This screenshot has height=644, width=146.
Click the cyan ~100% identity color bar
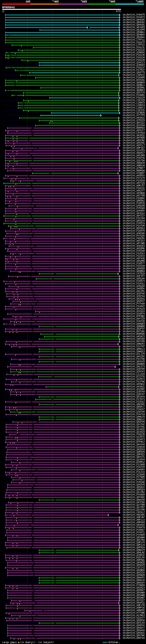[130, 4]
